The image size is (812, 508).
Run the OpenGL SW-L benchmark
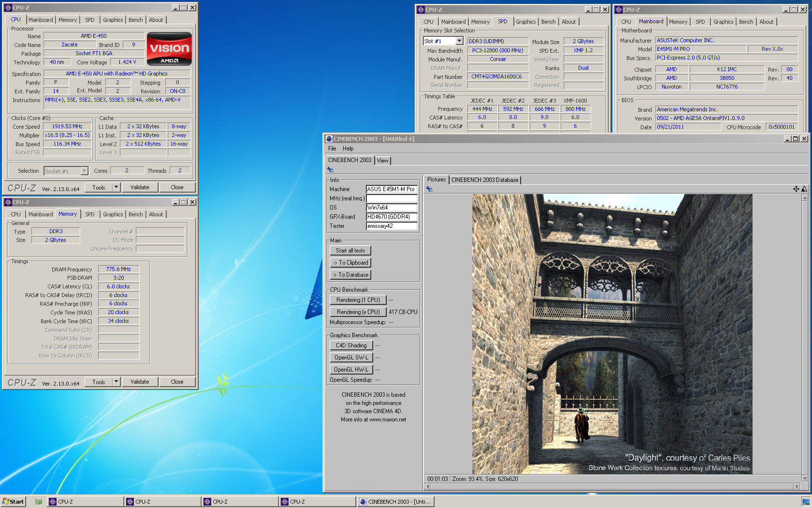pyautogui.click(x=351, y=358)
